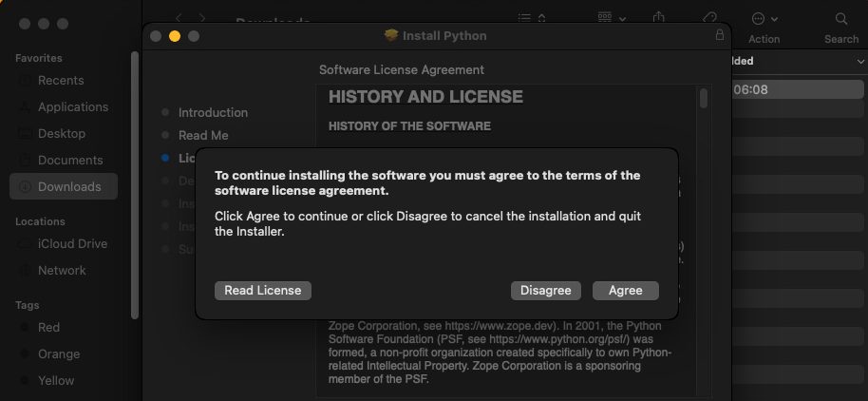Click the Finder tags toolbar icon
868x401 pixels.
[x=708, y=18]
